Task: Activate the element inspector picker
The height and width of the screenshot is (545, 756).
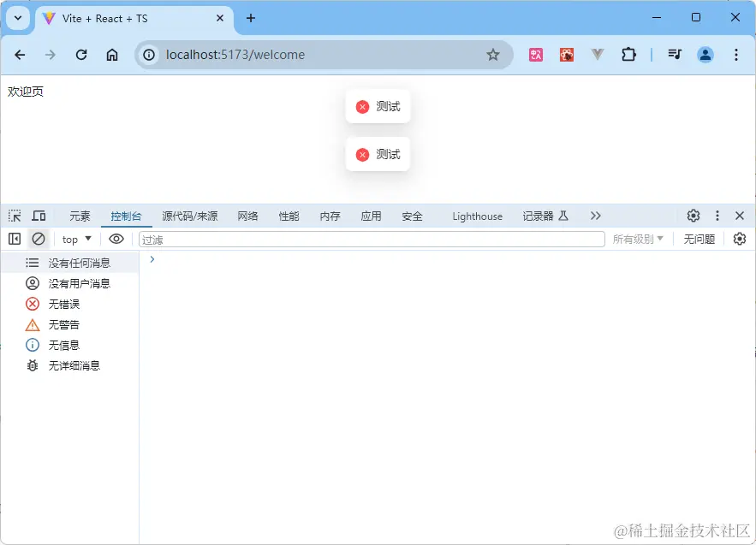Action: 15,216
